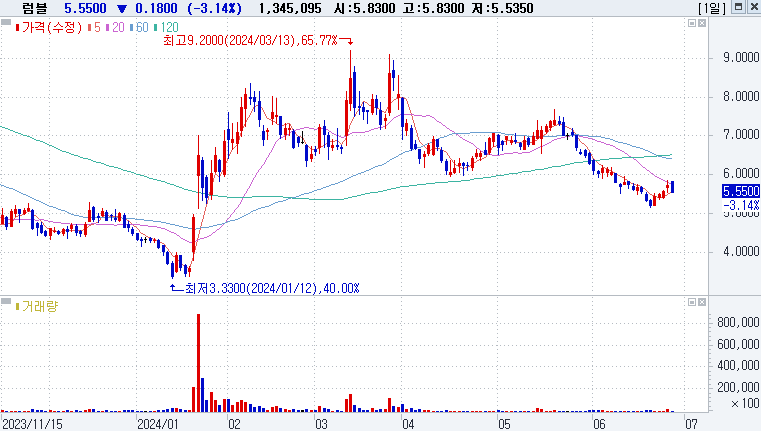The image size is (761, 431).
Task: Click the 8.0000 price axis label
Action: [741, 96]
